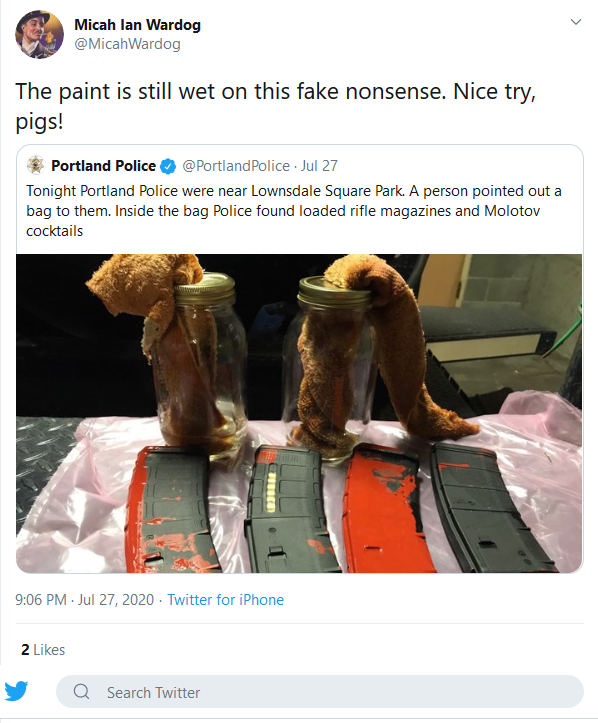Expand the tweet options chevron
598x723 pixels.
575,22
